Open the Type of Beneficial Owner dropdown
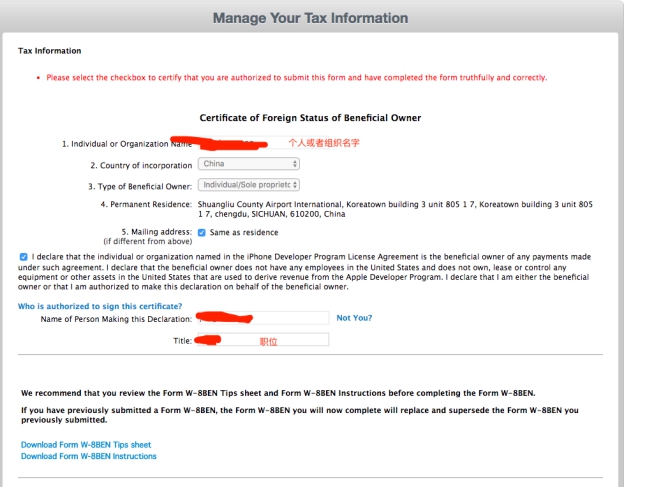The width and height of the screenshot is (654, 488). coord(249,185)
